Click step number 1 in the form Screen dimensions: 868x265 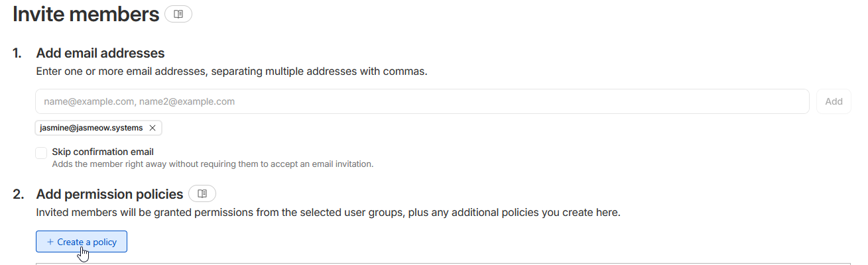(x=17, y=53)
